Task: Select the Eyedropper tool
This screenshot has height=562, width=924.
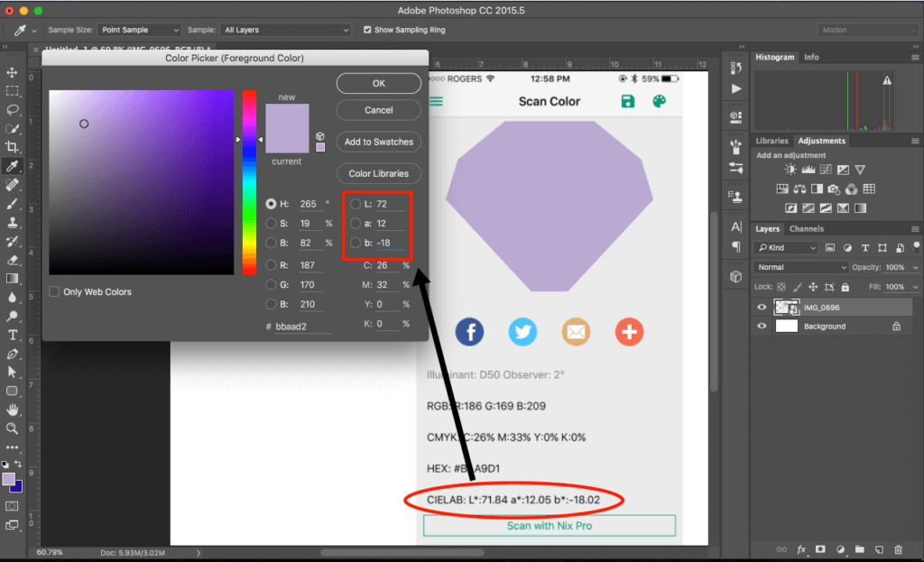Action: (13, 167)
